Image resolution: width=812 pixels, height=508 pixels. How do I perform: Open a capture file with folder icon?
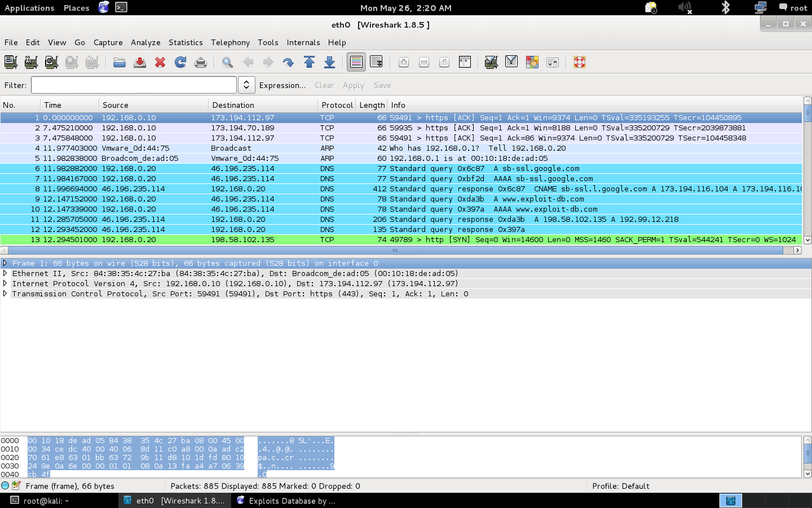[120, 62]
